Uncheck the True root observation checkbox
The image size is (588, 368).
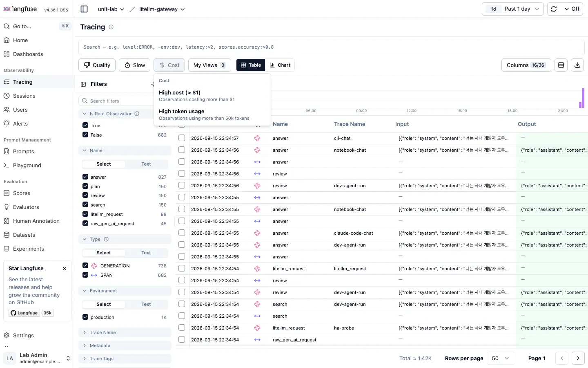[85, 125]
